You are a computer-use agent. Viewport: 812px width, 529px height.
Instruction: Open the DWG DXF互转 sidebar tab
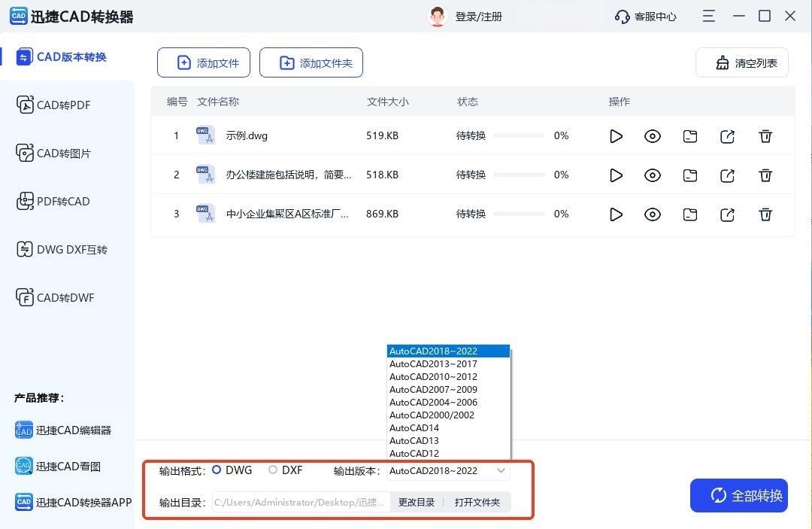coord(71,250)
